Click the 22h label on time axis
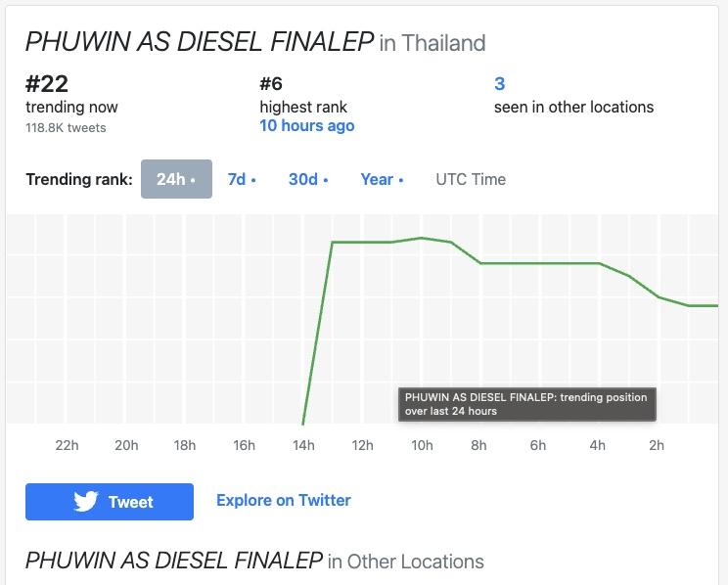The image size is (728, 585). tap(67, 445)
